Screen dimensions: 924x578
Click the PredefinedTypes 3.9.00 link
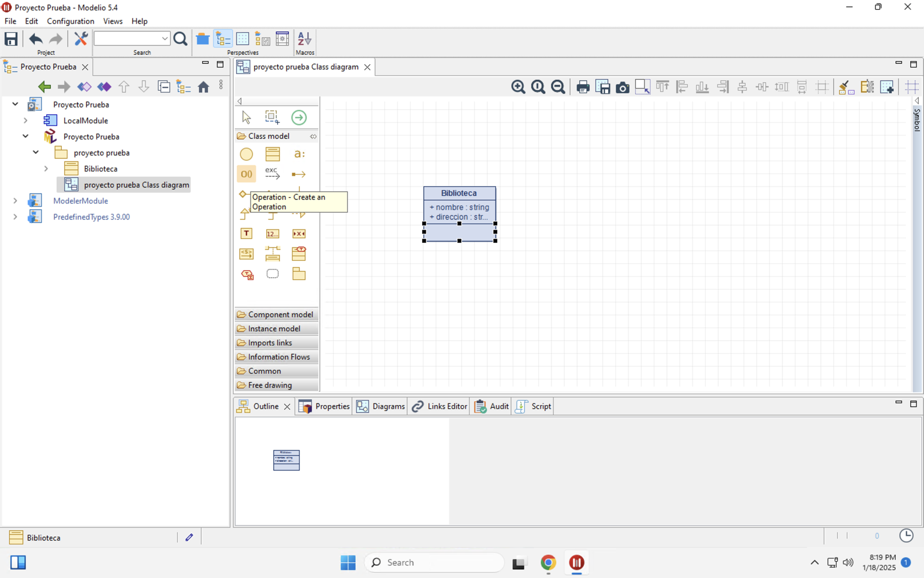91,217
